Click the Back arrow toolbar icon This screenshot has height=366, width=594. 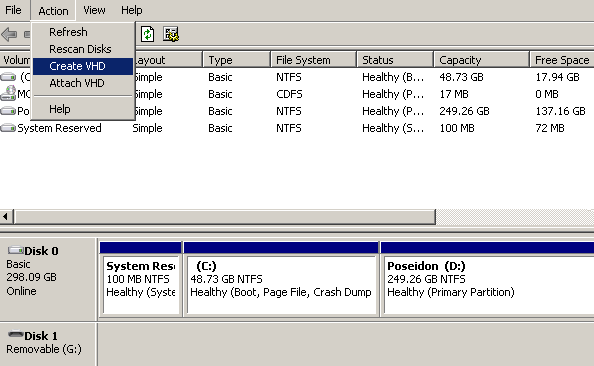pyautogui.click(x=9, y=34)
